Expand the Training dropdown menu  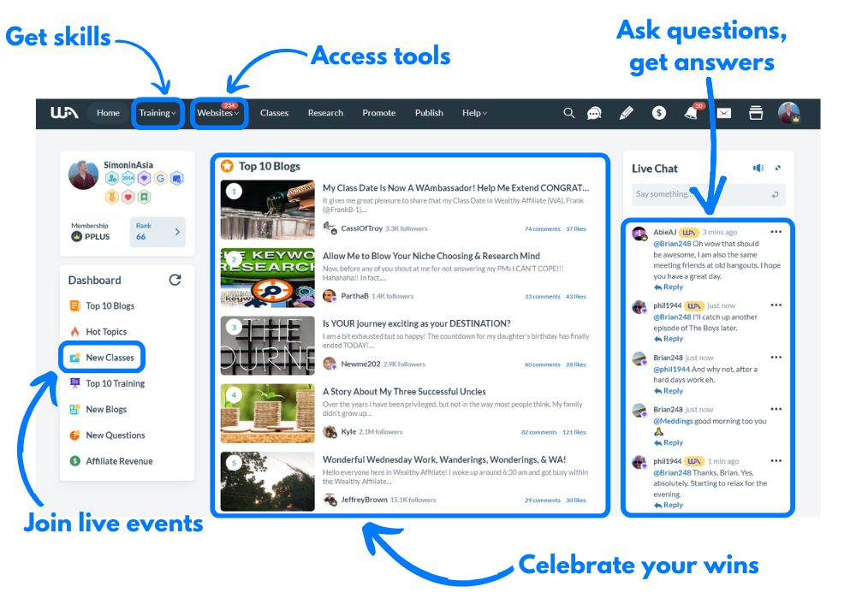158,113
